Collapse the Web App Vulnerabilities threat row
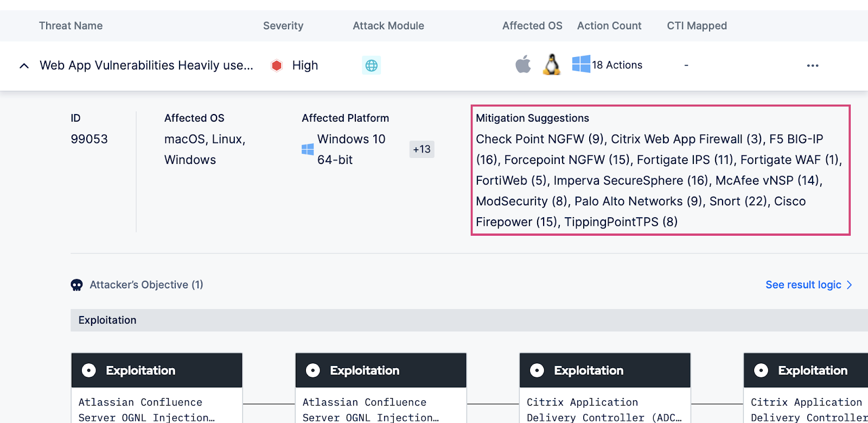This screenshot has height=423, width=868. click(24, 66)
